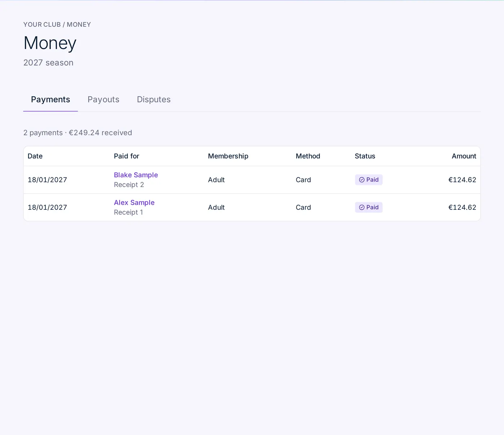Image resolution: width=504 pixels, height=435 pixels.
Task: Click the Status column header
Action: pyautogui.click(x=365, y=156)
